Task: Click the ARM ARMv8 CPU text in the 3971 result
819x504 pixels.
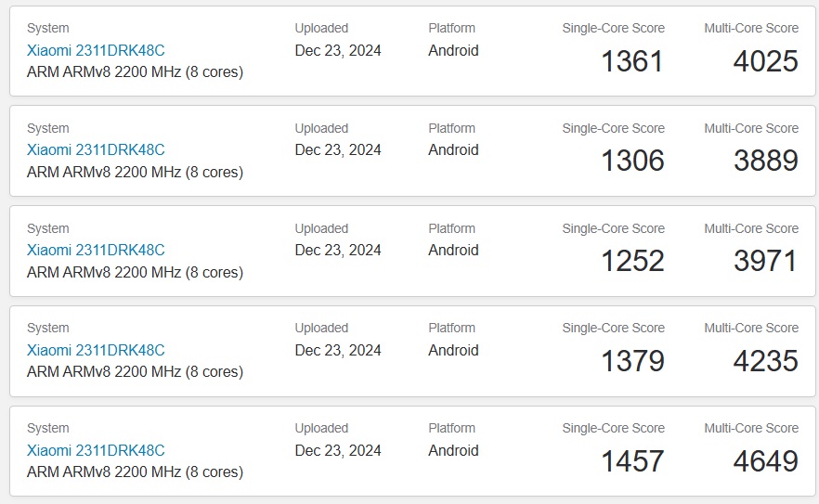Action: click(136, 272)
